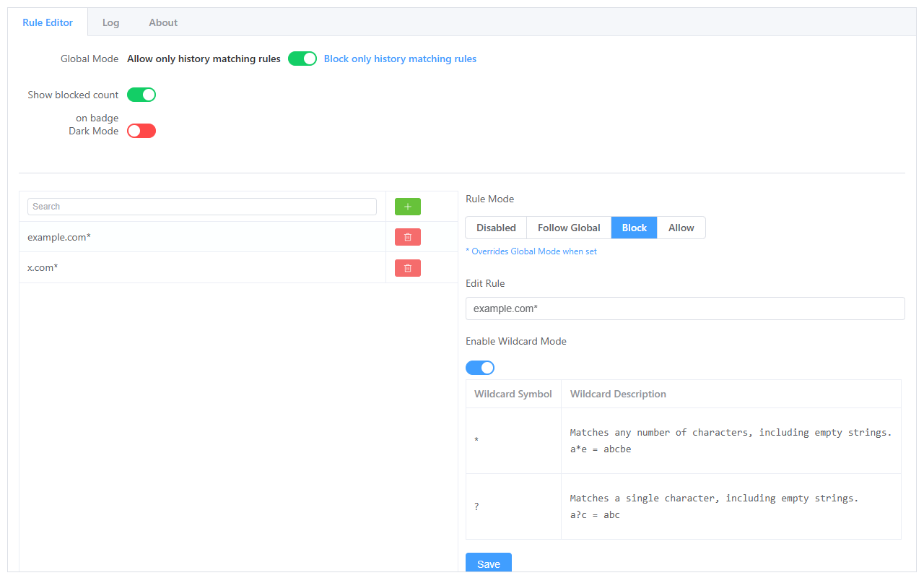Delete the example.com* rule with trash icon
This screenshot has width=924, height=578.
tap(408, 237)
